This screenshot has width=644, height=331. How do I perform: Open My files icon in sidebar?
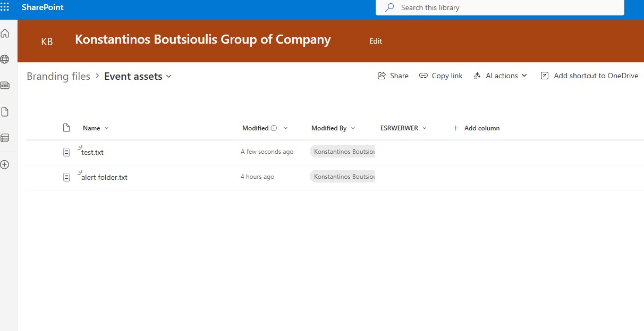point(5,112)
